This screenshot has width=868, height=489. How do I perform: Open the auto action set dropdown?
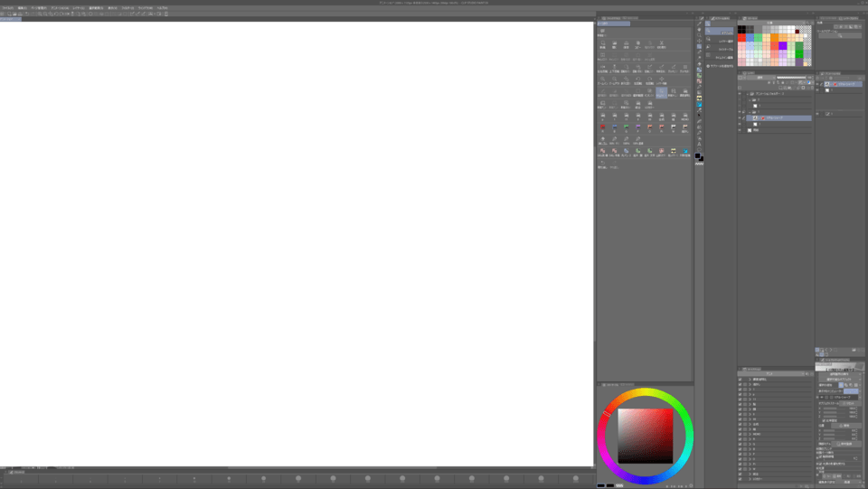coord(770,374)
